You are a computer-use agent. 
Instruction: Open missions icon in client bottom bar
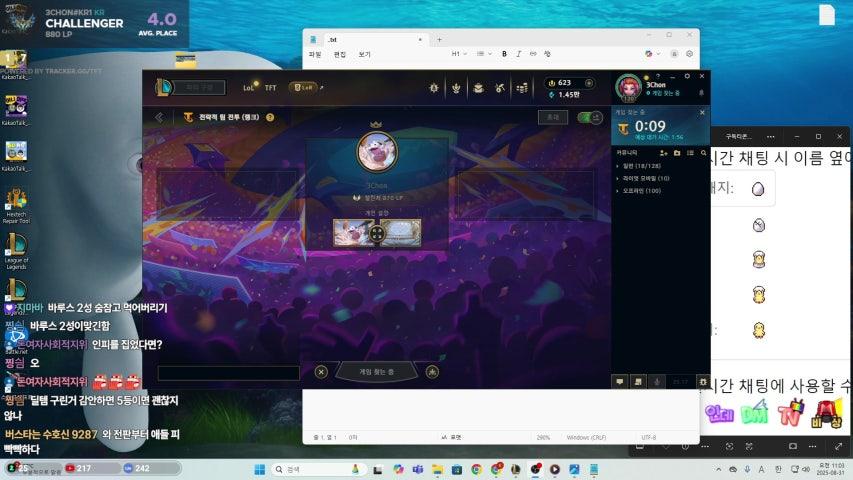638,382
